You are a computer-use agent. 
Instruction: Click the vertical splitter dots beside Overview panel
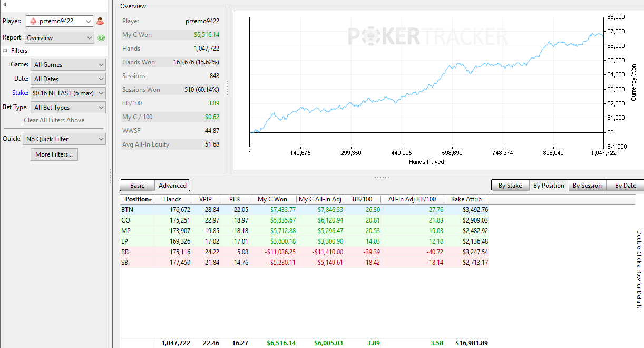click(x=227, y=88)
